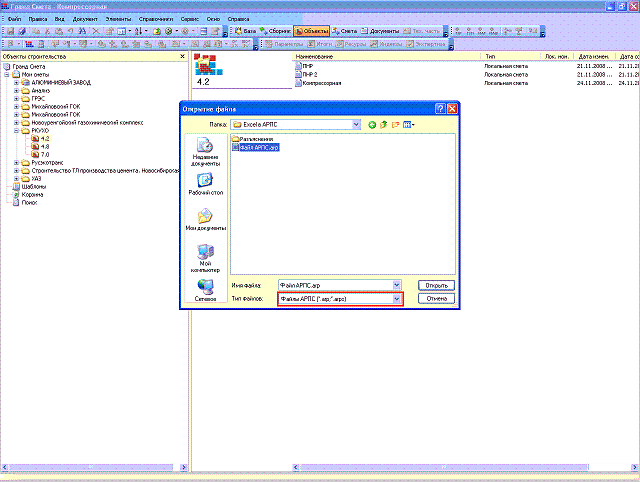Expand the Папка folder dropdown

(x=356, y=124)
